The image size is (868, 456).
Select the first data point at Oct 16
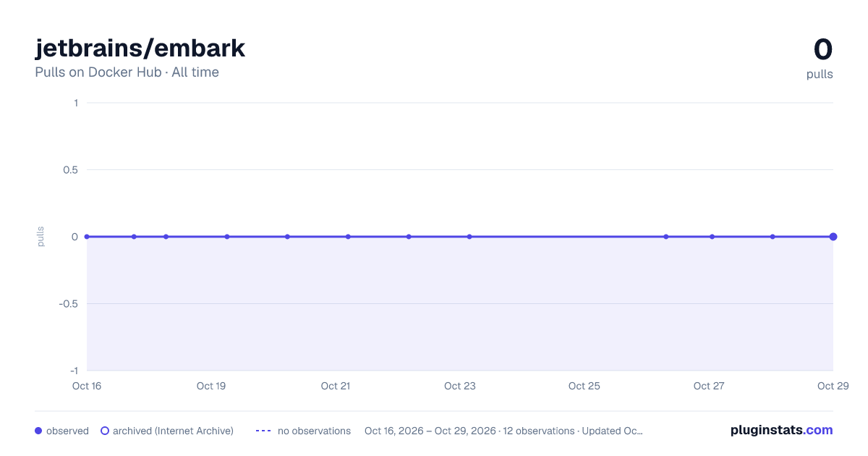87,237
